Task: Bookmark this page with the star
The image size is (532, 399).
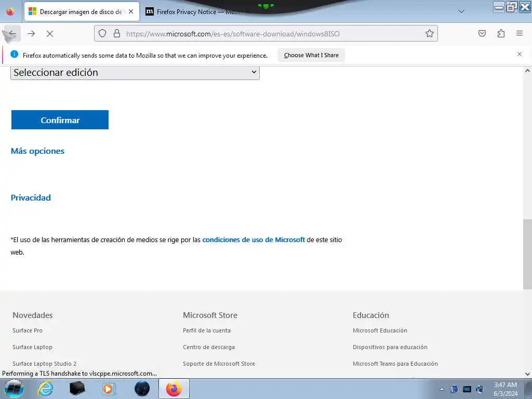Action: [430, 33]
